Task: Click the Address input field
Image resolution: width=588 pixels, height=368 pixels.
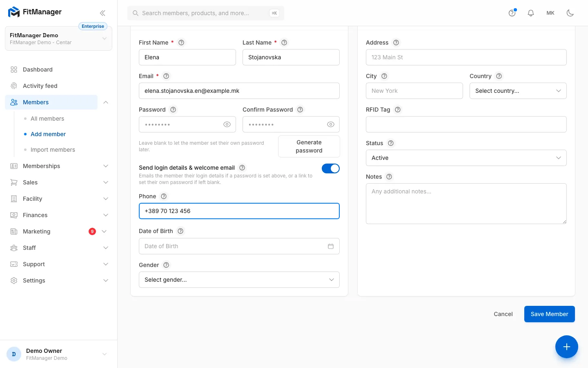Action: [x=466, y=57]
